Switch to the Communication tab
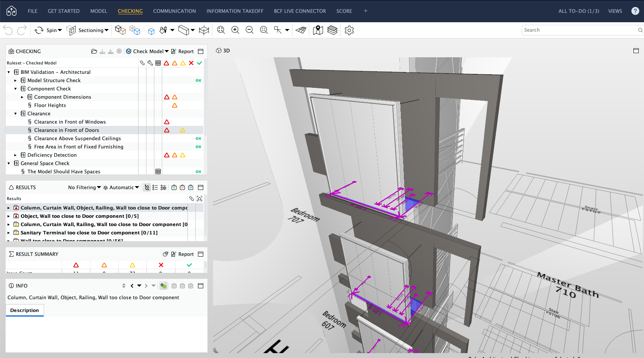644x358 pixels. tap(174, 11)
